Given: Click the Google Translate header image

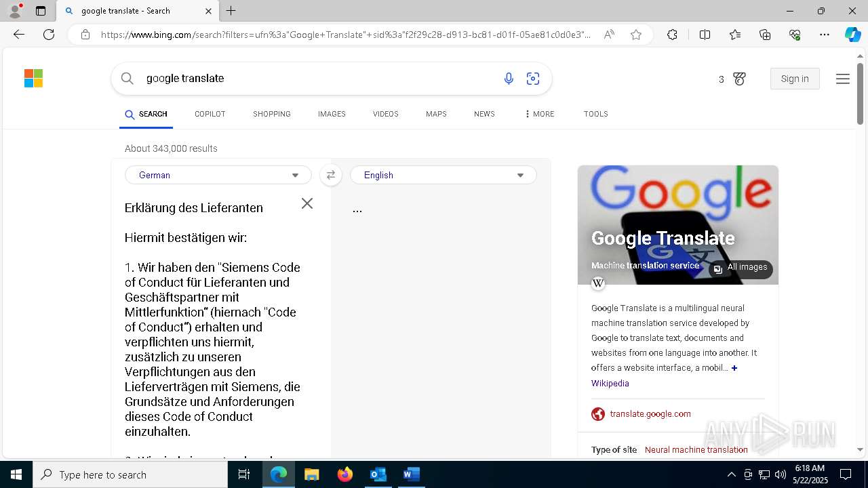Looking at the screenshot, I should tap(678, 225).
